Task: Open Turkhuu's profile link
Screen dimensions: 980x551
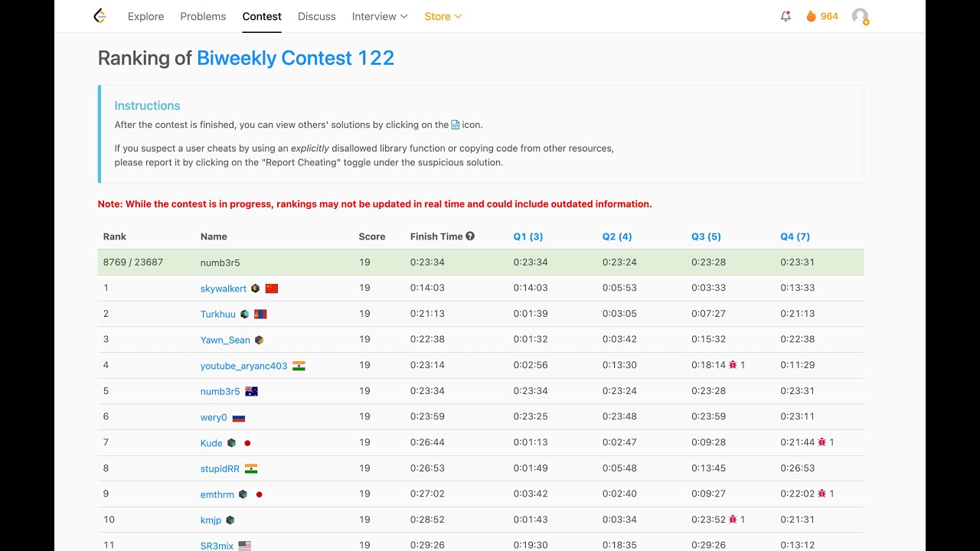Action: point(218,315)
